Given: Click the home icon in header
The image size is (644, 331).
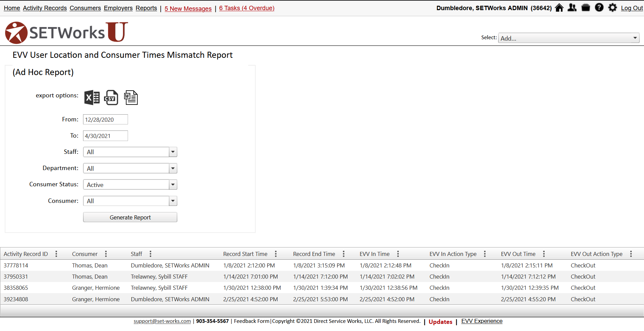Looking at the screenshot, I should (x=559, y=8).
